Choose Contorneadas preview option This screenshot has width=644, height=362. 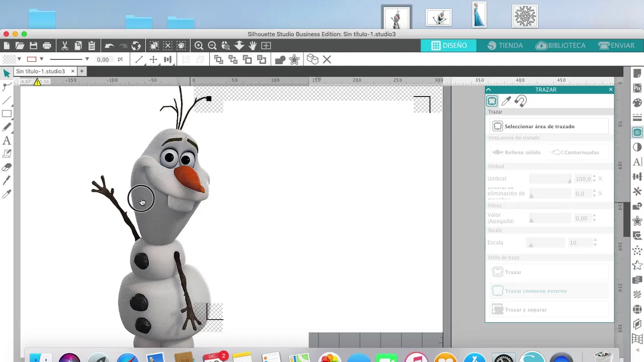point(575,152)
